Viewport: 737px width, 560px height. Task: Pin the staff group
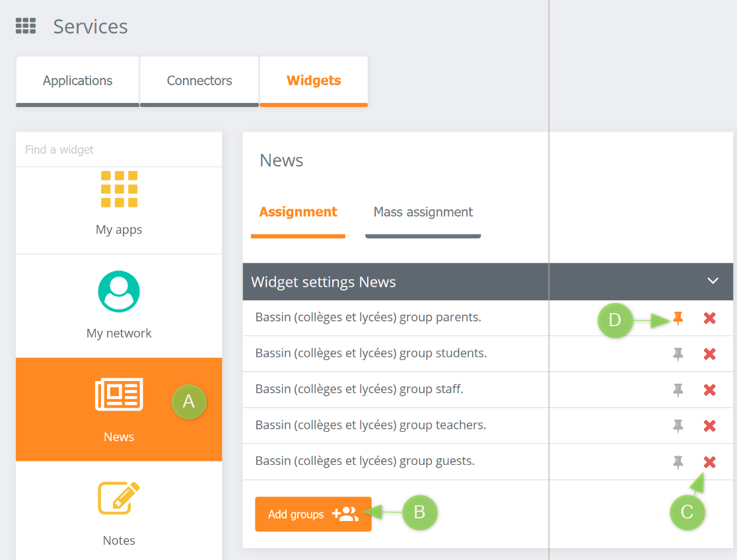pos(678,390)
